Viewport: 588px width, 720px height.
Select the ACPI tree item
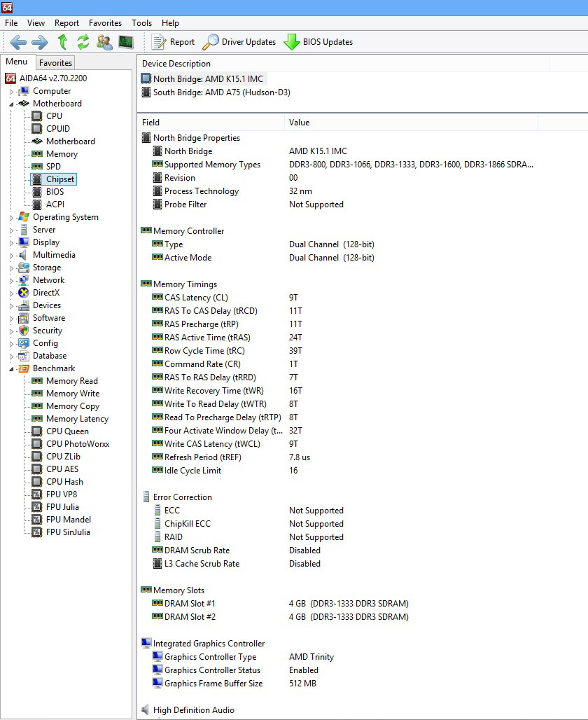tap(55, 205)
